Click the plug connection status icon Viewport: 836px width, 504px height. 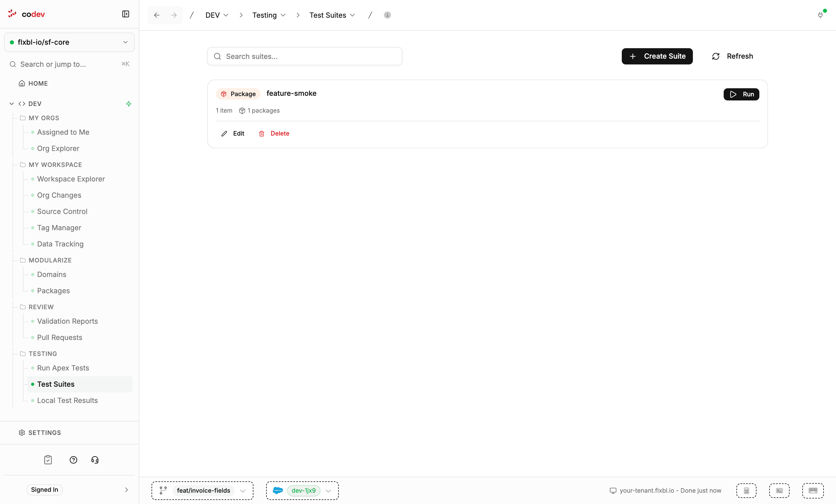[x=820, y=15]
